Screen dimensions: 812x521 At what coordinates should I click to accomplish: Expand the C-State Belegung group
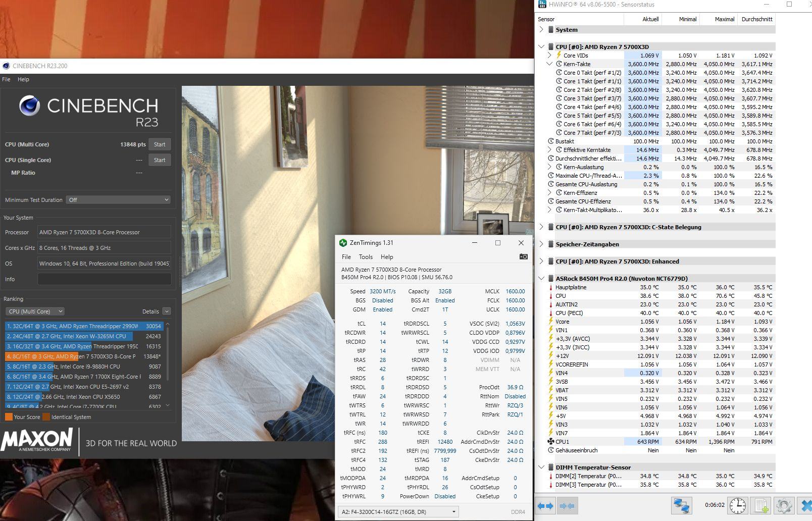pyautogui.click(x=541, y=227)
